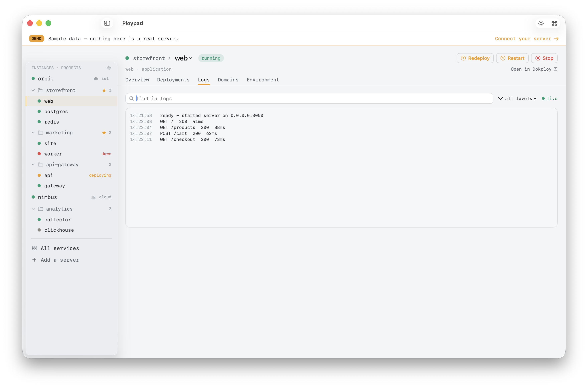Click the orange status dot of api
The width and height of the screenshot is (588, 388).
tap(39, 175)
